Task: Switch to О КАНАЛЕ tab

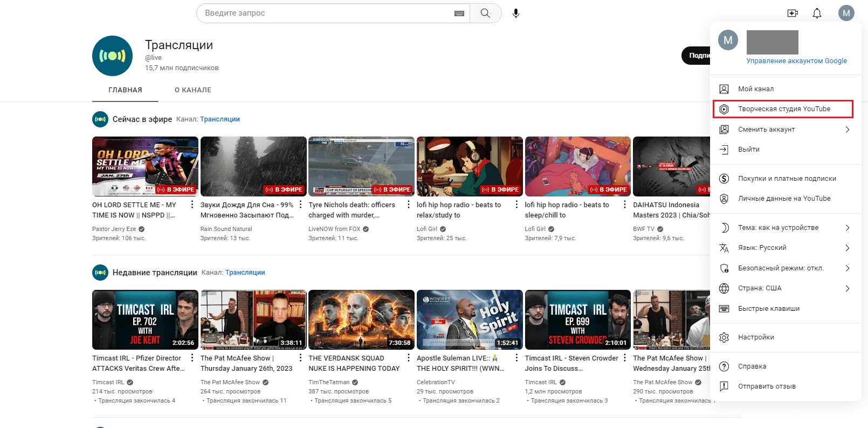Action: [193, 90]
